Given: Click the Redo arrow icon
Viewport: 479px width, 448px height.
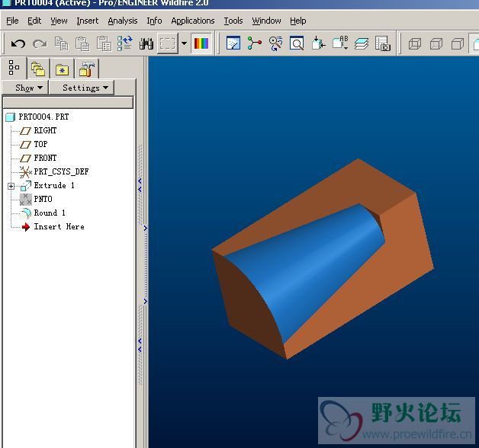Looking at the screenshot, I should (x=40, y=44).
